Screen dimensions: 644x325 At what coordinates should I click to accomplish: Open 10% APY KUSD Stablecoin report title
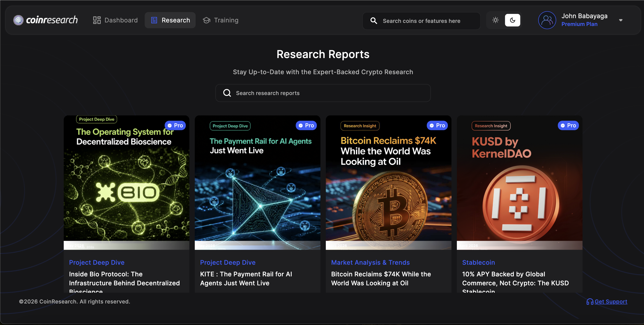(x=515, y=283)
